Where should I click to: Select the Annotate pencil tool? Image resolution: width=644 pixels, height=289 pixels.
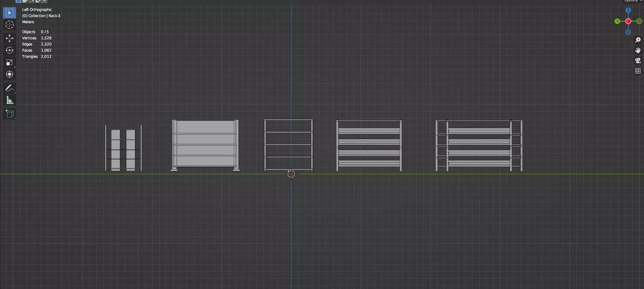point(9,88)
